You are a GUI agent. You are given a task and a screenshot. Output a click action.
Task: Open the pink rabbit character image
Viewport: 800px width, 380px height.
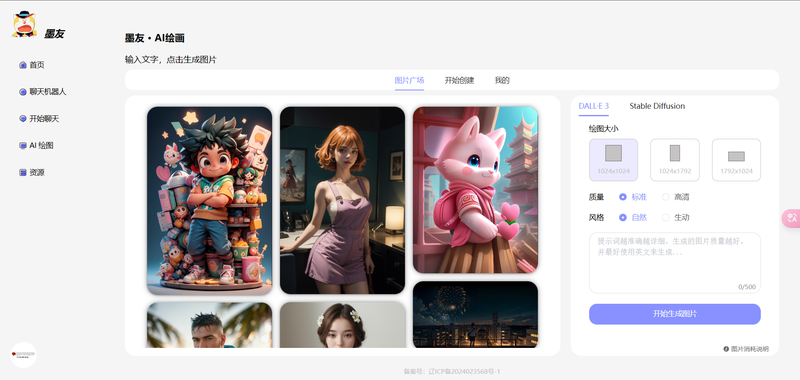pyautogui.click(x=476, y=190)
